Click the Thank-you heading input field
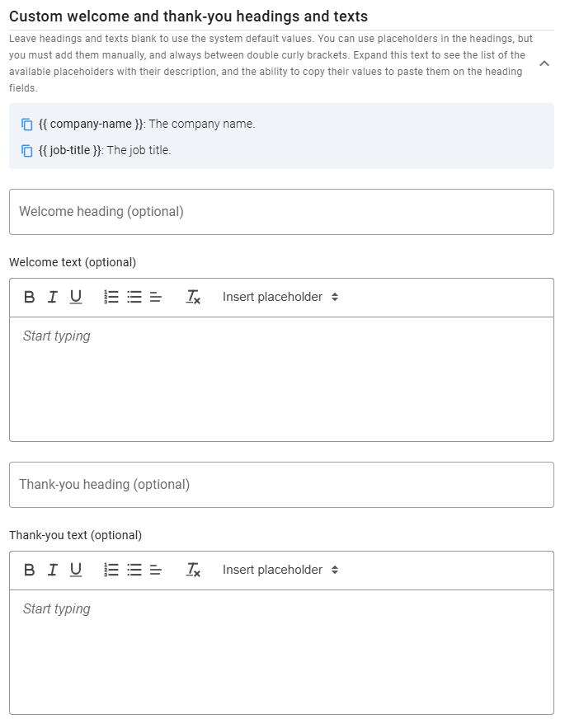The image size is (565, 728). tap(281, 485)
